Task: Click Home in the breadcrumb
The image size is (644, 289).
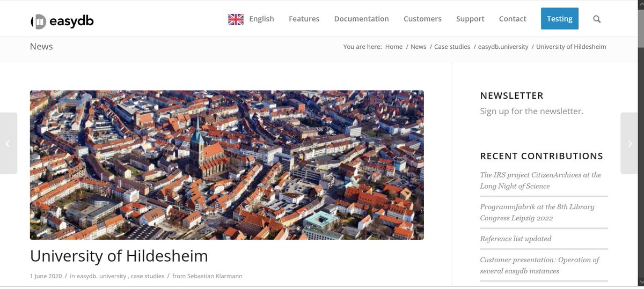Action: [x=394, y=47]
